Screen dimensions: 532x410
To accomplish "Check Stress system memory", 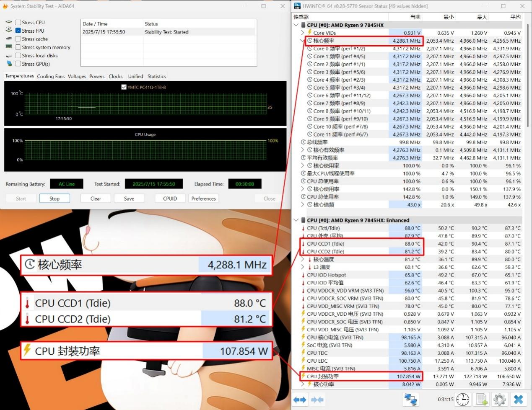I will [x=18, y=47].
